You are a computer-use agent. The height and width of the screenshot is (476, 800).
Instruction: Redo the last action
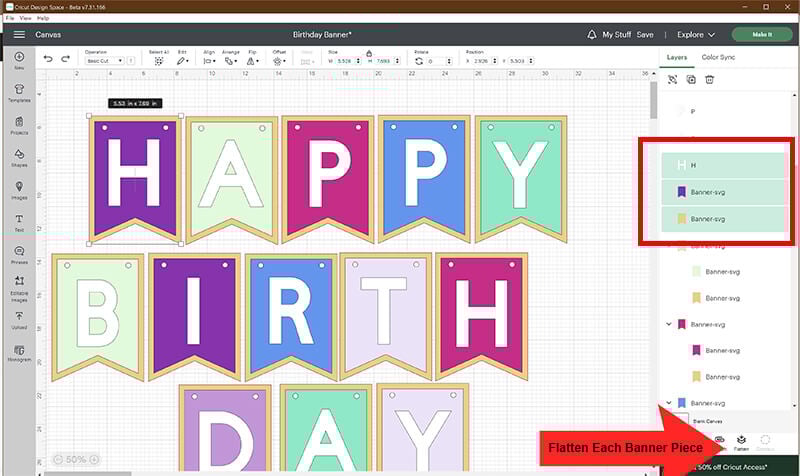[x=65, y=59]
